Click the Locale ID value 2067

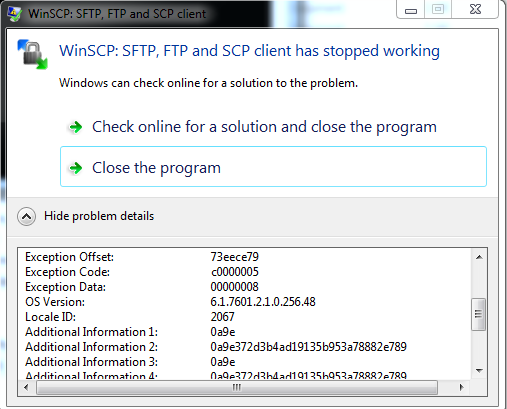coord(222,317)
